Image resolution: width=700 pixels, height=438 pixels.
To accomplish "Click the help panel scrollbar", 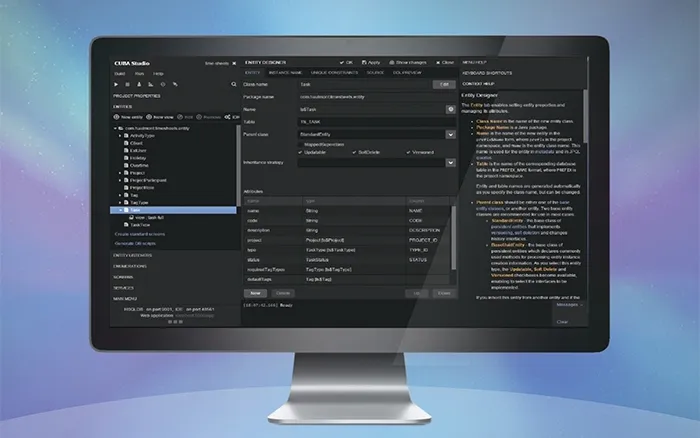I will pyautogui.click(x=585, y=117).
